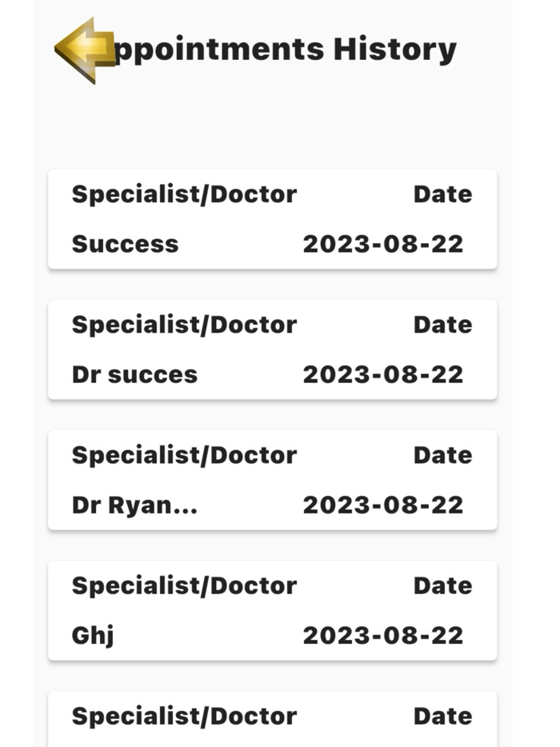Tap the Date header on the bottom card
Screen dimensions: 560x747
tap(443, 716)
